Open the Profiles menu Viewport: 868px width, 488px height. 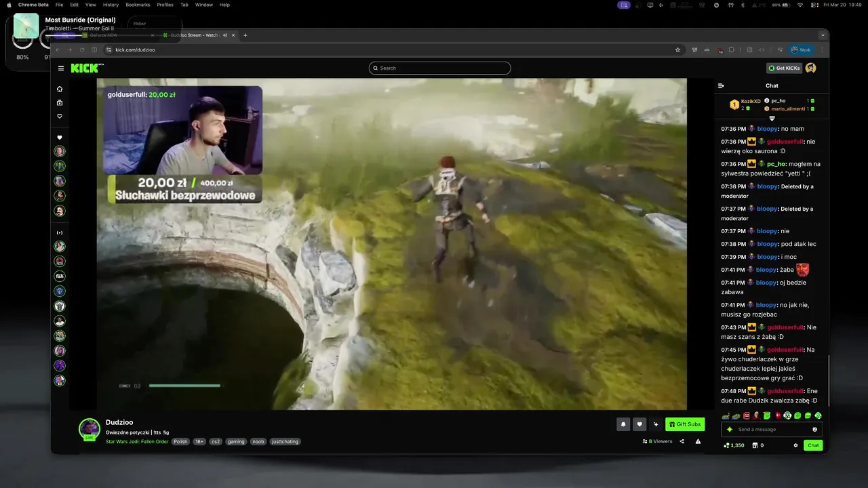click(x=165, y=5)
